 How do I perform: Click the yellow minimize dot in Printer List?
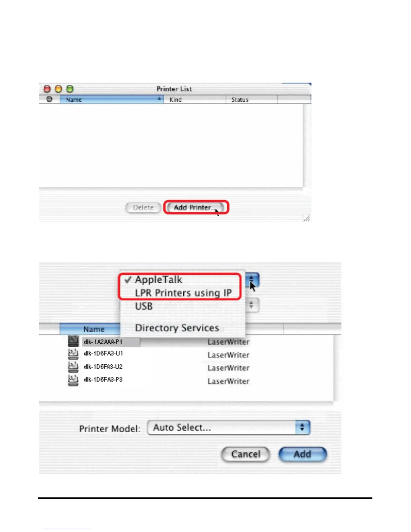[x=58, y=89]
